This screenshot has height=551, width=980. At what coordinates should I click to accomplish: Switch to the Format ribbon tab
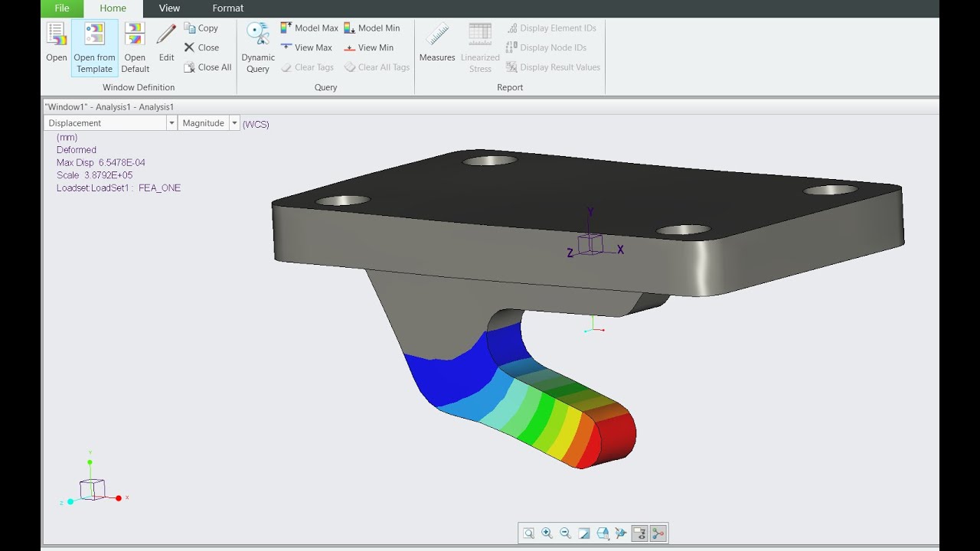point(227,8)
